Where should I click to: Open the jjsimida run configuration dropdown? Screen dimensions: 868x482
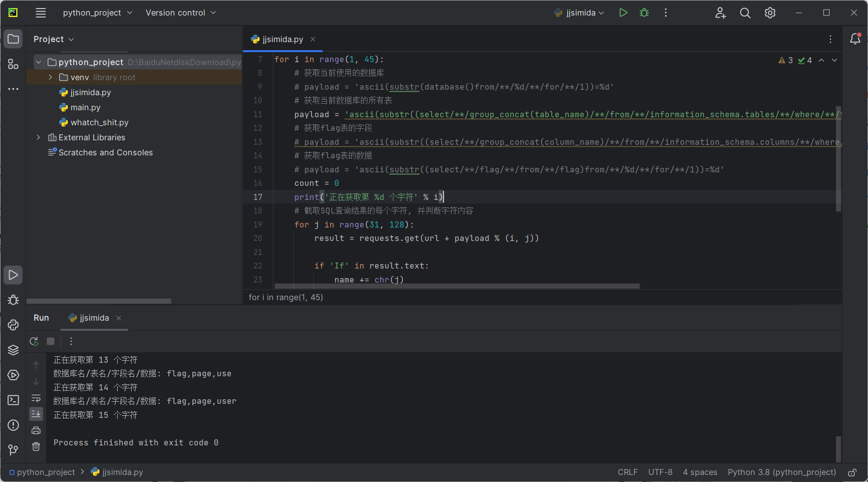[x=580, y=13]
